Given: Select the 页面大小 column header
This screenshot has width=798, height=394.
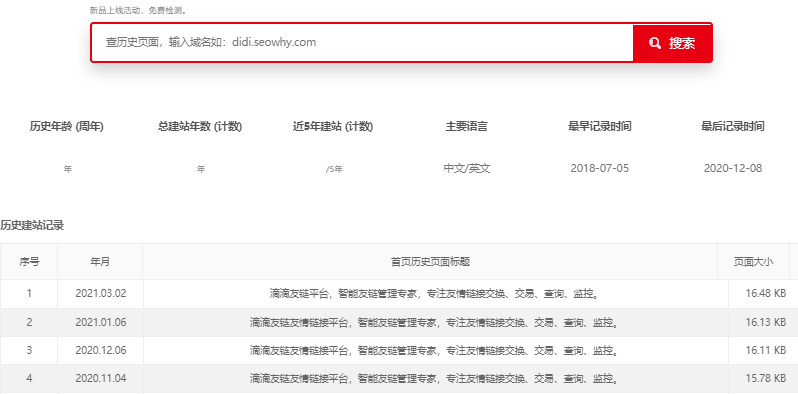Looking at the screenshot, I should (753, 262).
